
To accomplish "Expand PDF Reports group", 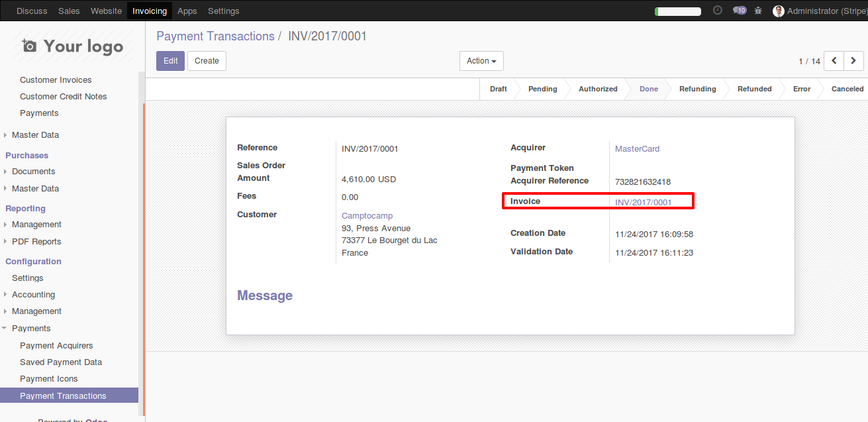I will click(x=36, y=241).
